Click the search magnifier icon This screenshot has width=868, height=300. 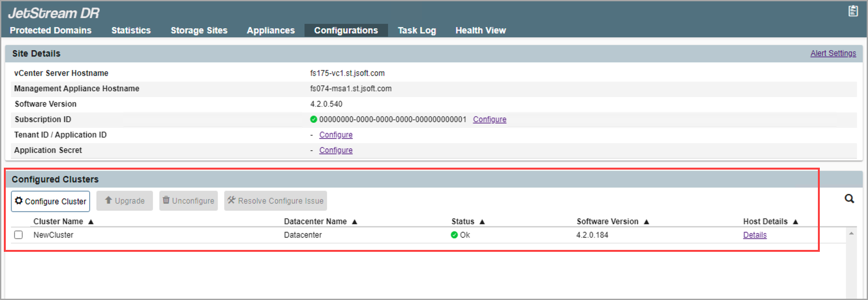tap(849, 199)
